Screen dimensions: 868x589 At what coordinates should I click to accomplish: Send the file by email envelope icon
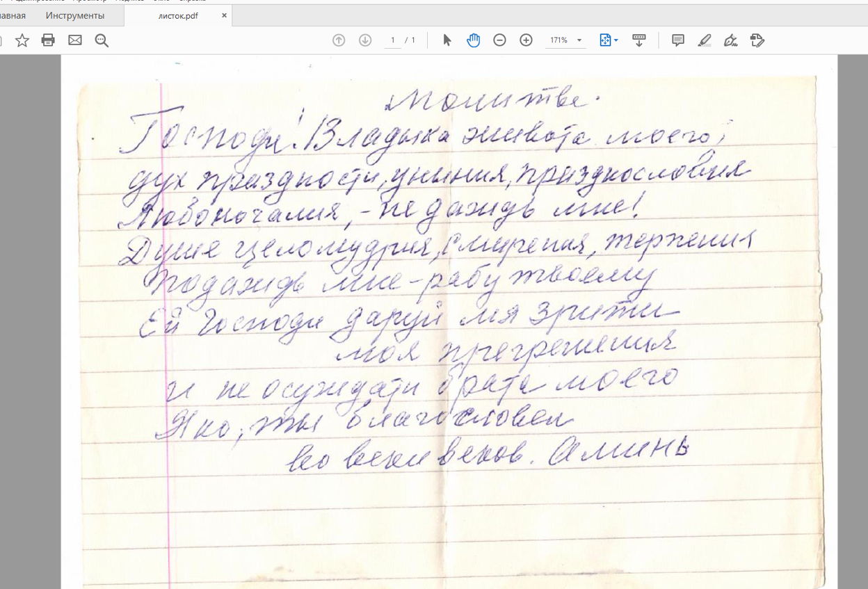click(x=75, y=40)
